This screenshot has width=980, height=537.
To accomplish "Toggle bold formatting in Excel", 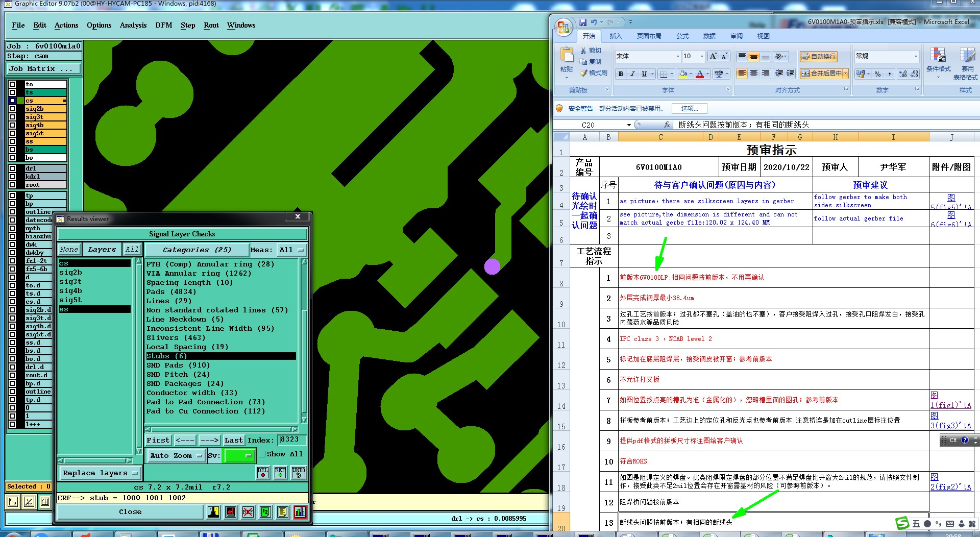I will click(621, 74).
